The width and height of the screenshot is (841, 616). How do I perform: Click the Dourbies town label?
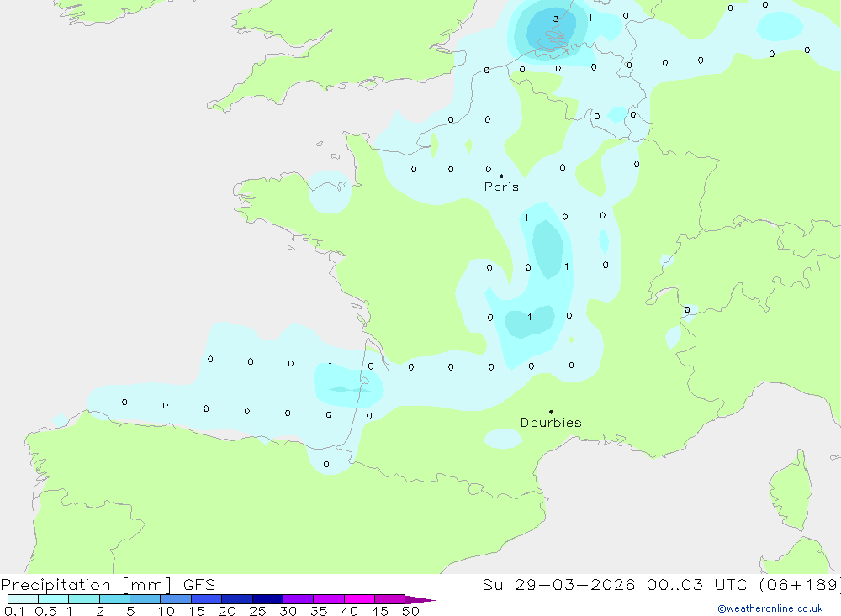tap(551, 423)
